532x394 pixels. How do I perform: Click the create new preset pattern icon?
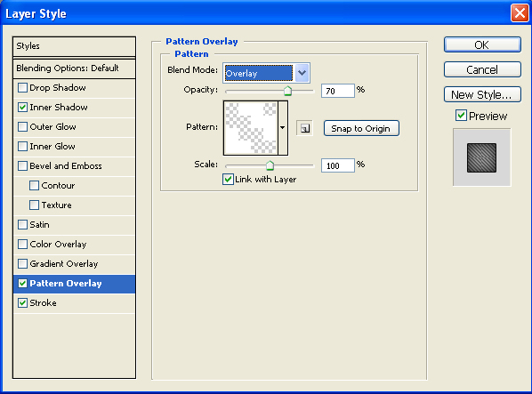click(304, 128)
